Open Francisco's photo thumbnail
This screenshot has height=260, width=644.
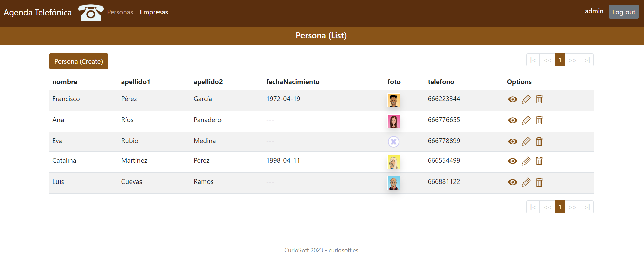click(394, 100)
